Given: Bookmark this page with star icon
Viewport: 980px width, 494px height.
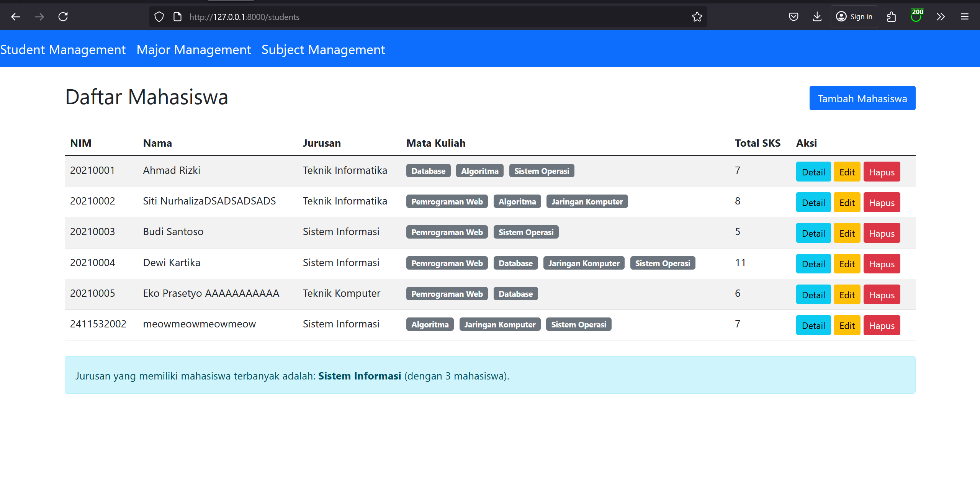Looking at the screenshot, I should click(697, 17).
